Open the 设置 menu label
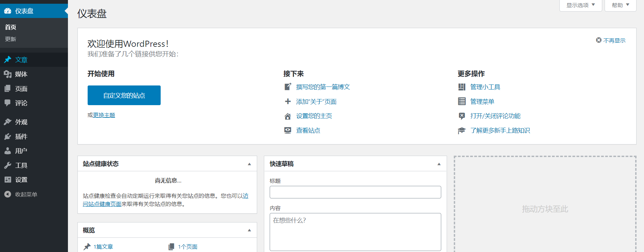This screenshot has width=644, height=252. coord(21,180)
